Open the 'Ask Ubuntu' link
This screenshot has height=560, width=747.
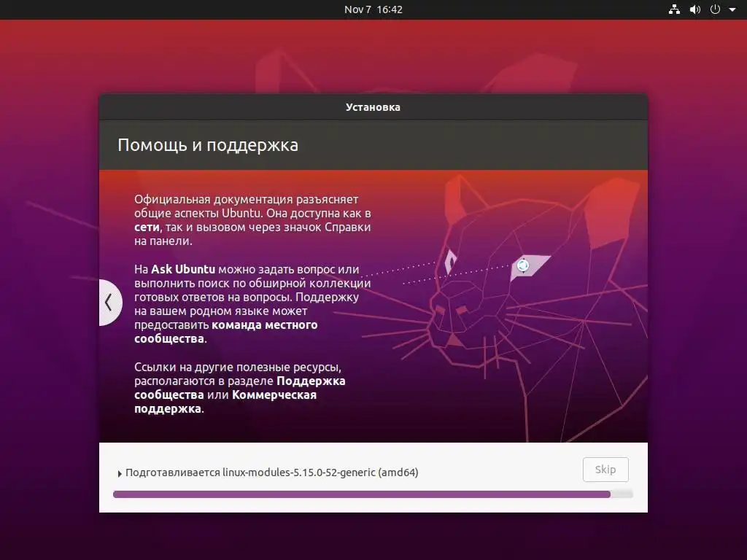[183, 269]
